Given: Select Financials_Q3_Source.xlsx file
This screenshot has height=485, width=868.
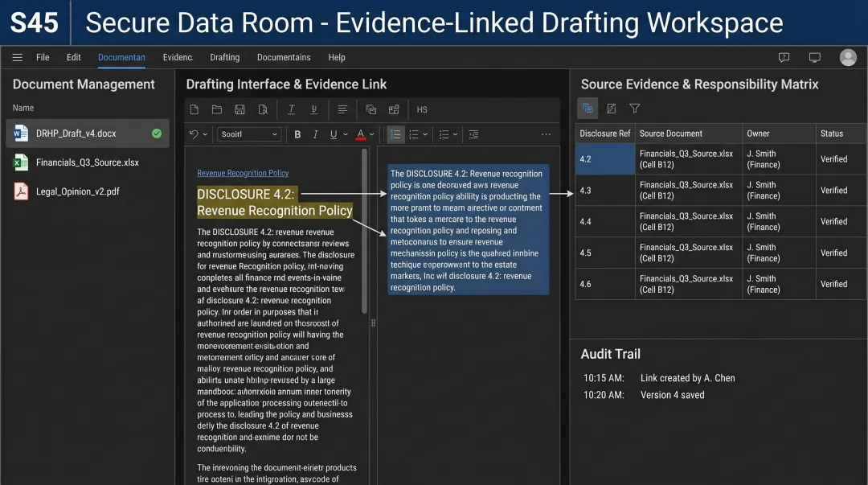Looking at the screenshot, I should [88, 162].
